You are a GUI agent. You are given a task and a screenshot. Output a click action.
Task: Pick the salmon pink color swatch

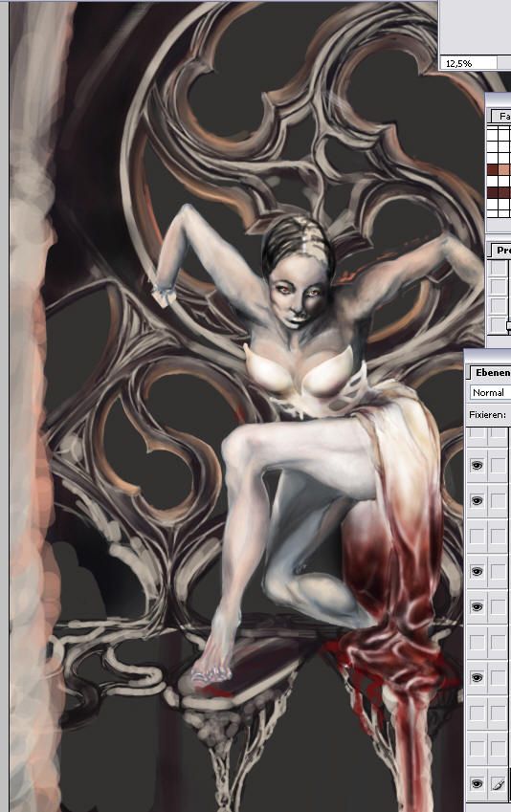pyautogui.click(x=503, y=170)
